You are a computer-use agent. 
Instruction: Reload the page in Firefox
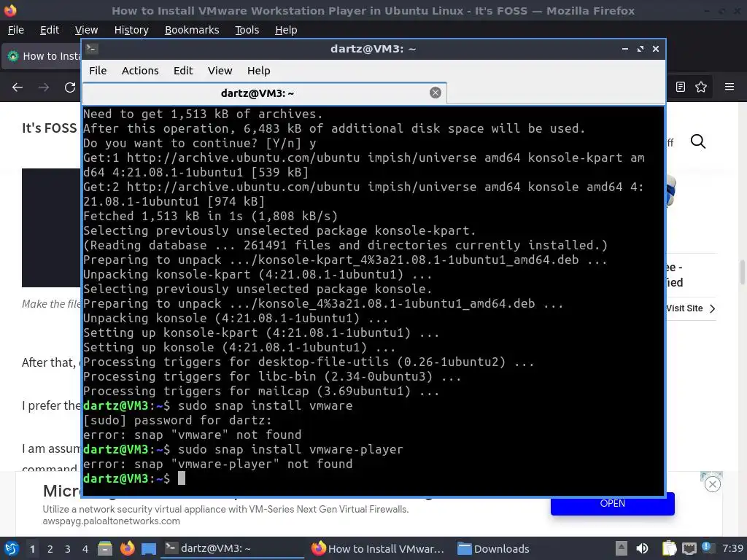(x=70, y=87)
